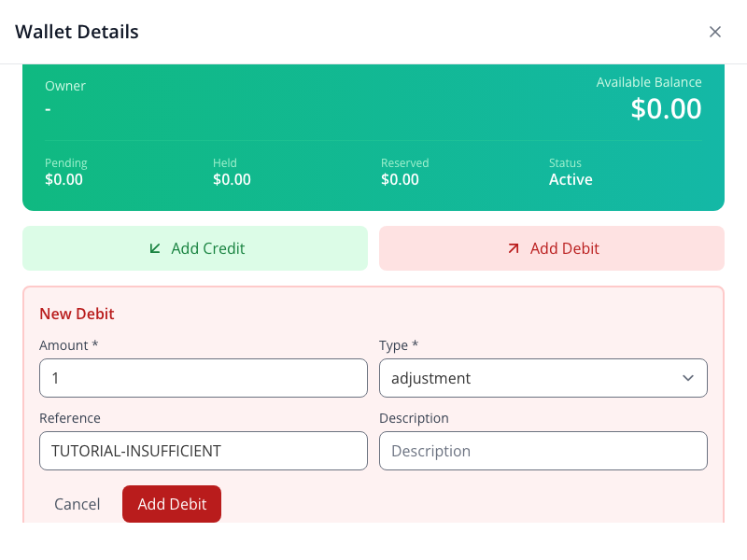Image resolution: width=747 pixels, height=560 pixels.
Task: Focus the Reference field containing TUTORIAL-INSUFFICIENT
Action: tap(204, 451)
